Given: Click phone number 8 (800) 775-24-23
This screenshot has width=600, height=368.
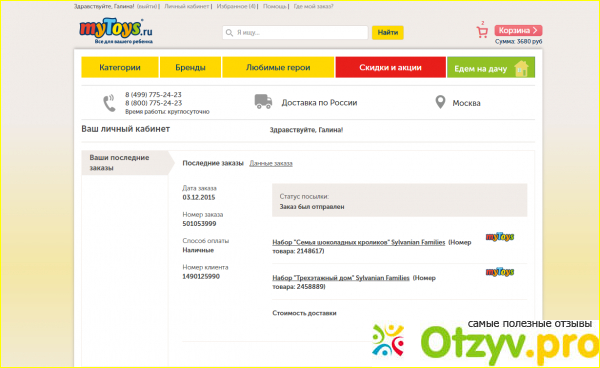Looking at the screenshot, I should [153, 103].
